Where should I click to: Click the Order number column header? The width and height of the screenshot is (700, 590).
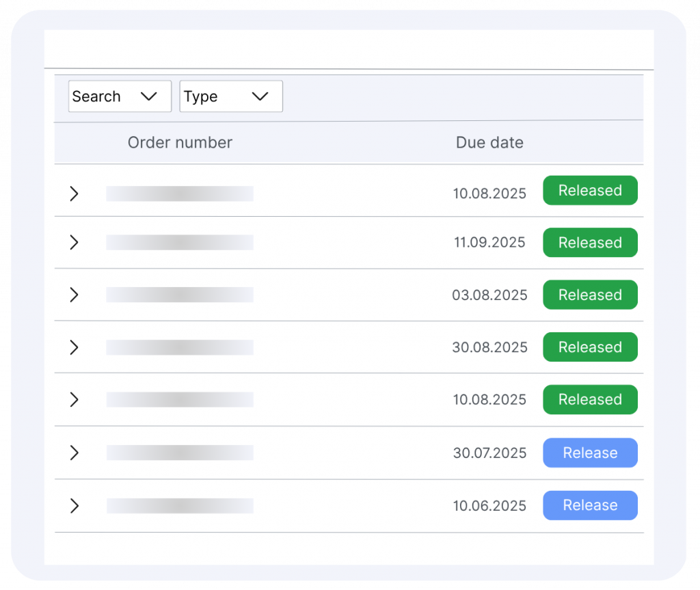point(180,142)
